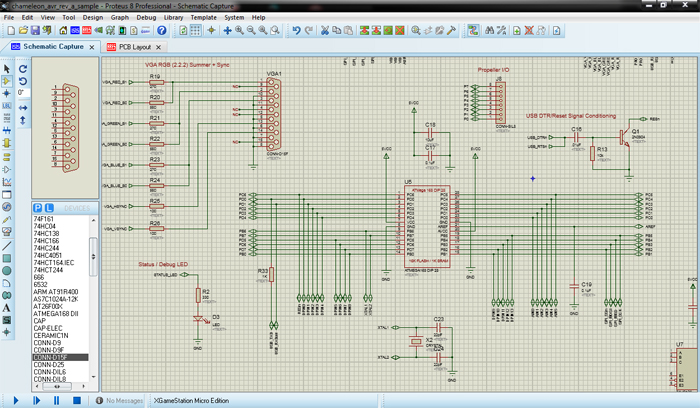Cut selection with scissors icon
Viewport: 700px width, 408px height.
pyautogui.click(x=325, y=30)
